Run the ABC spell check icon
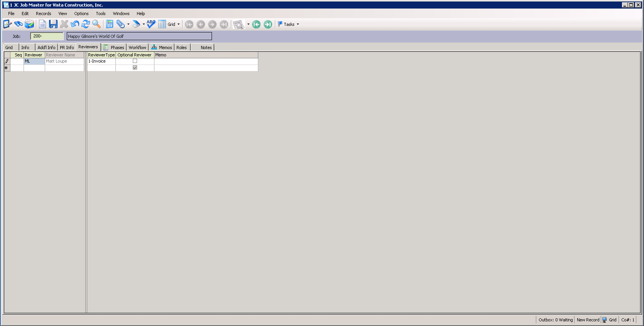644x326 pixels. click(x=151, y=24)
